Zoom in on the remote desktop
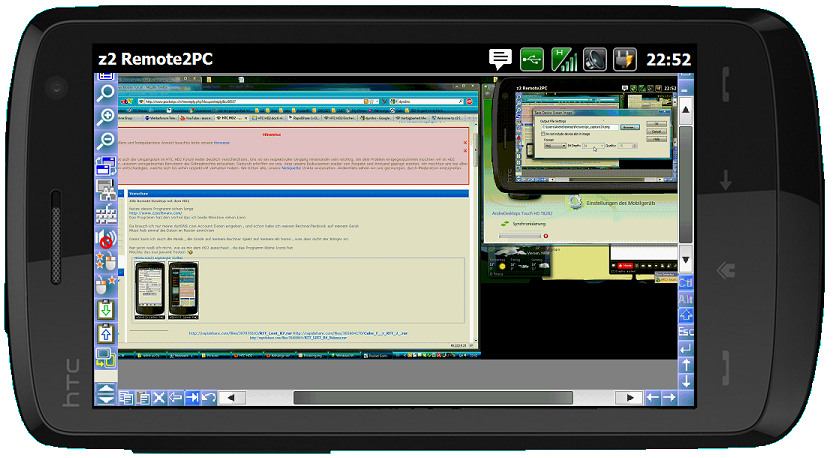The height and width of the screenshot is (458, 833). pyautogui.click(x=105, y=117)
